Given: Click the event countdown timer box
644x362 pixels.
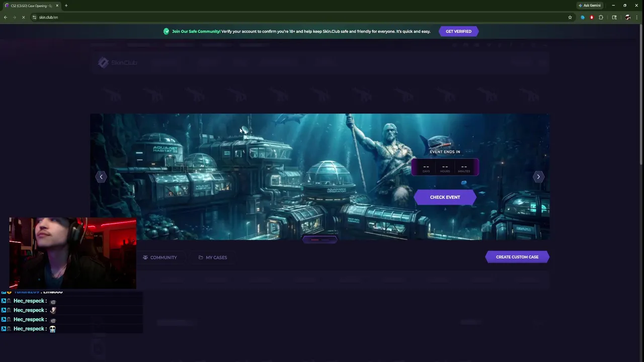Looking at the screenshot, I should point(445,167).
